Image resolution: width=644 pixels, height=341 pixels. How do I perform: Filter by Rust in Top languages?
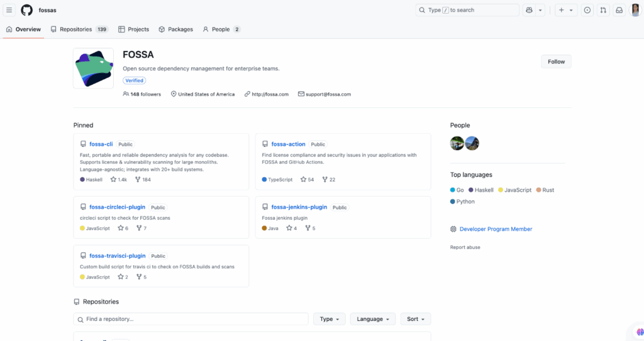click(545, 190)
